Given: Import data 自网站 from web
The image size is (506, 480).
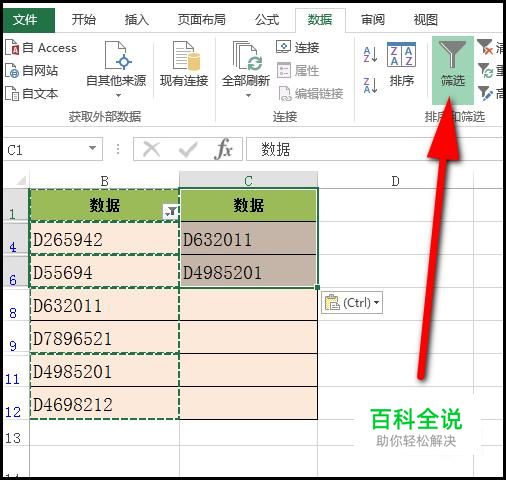Looking at the screenshot, I should (32, 71).
